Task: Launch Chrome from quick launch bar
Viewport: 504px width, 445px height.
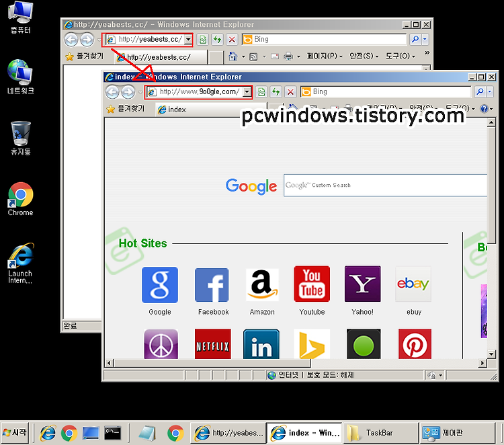Action: 69,433
